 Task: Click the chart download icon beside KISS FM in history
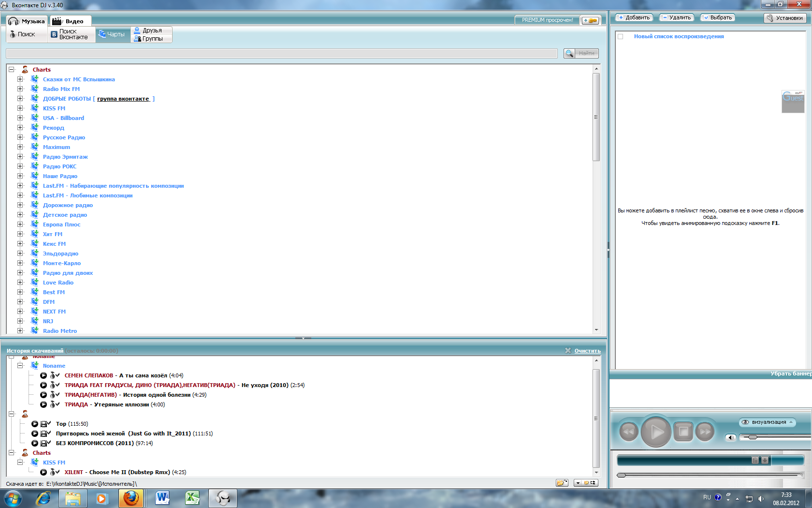35,462
